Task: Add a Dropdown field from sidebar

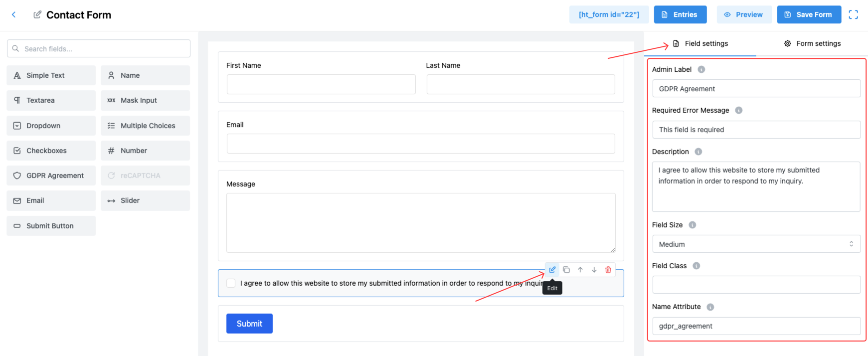Action: point(51,126)
